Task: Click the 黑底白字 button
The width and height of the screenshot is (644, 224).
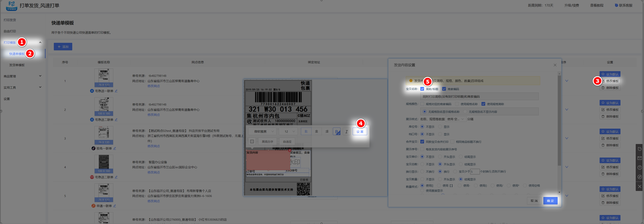Action: coord(267,141)
